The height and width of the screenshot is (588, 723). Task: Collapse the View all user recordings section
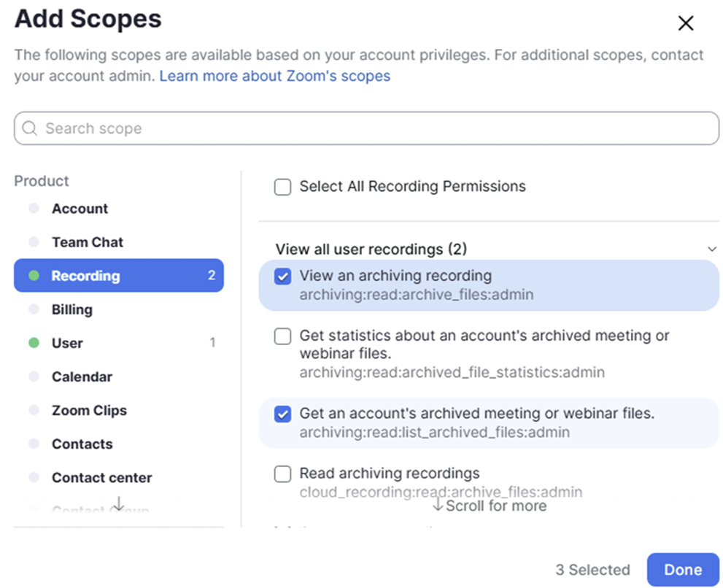(x=712, y=249)
